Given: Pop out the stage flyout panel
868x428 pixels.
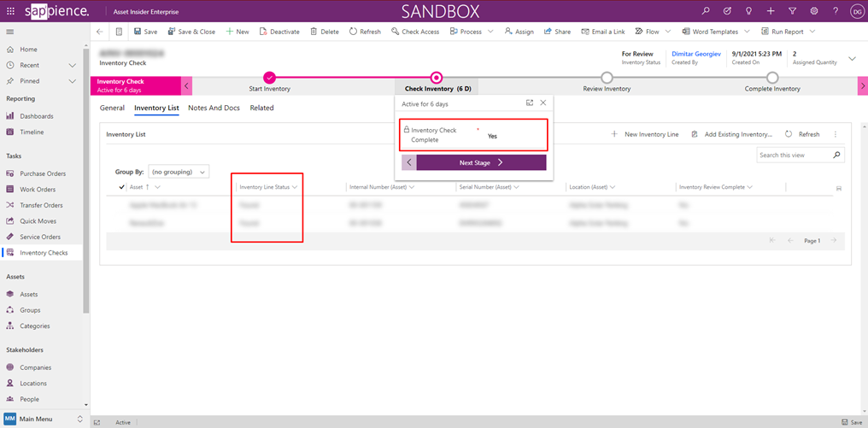Looking at the screenshot, I should coord(530,103).
